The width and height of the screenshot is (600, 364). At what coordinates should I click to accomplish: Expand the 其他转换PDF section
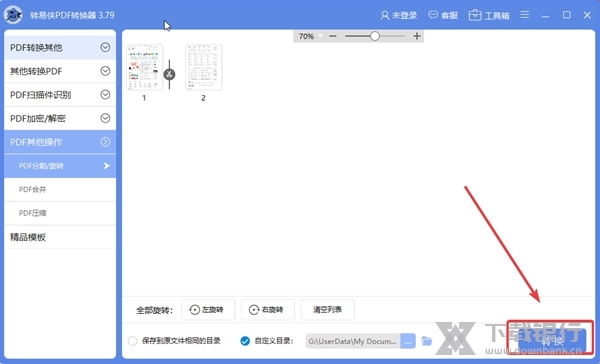(x=60, y=71)
